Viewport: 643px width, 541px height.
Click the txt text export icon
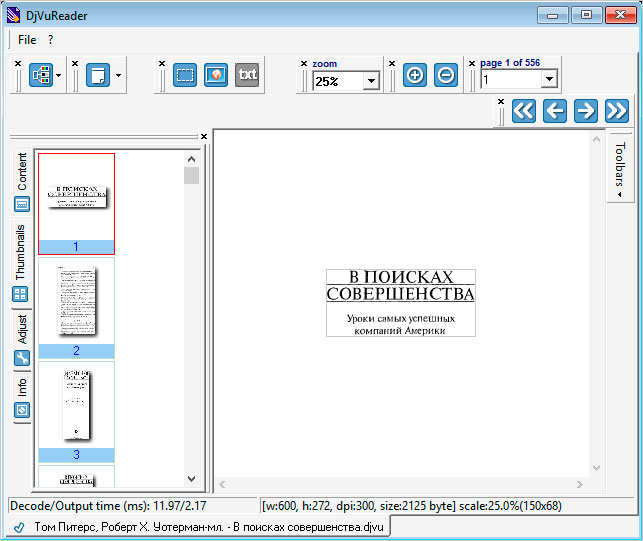247,75
